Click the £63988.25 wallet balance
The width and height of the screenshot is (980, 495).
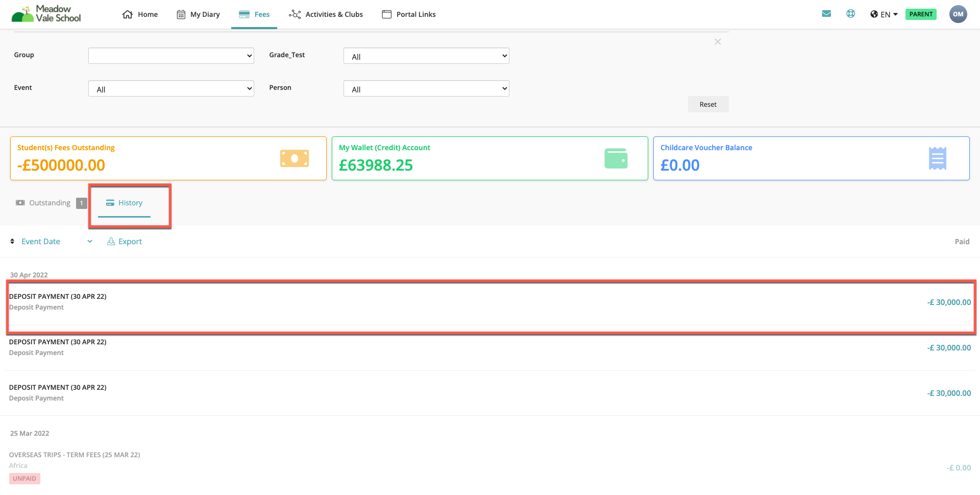point(376,165)
